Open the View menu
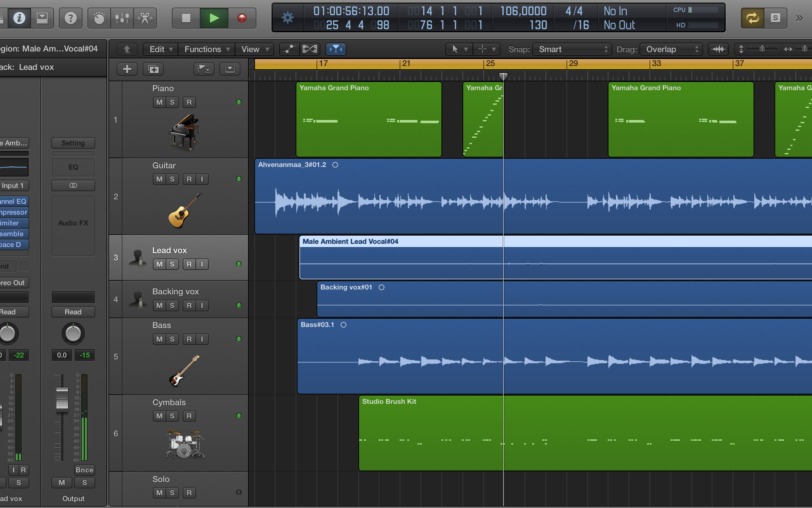812x508 pixels. click(255, 50)
